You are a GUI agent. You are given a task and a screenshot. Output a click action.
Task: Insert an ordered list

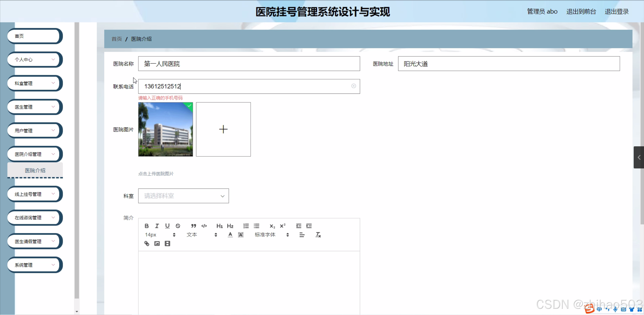[x=246, y=226]
